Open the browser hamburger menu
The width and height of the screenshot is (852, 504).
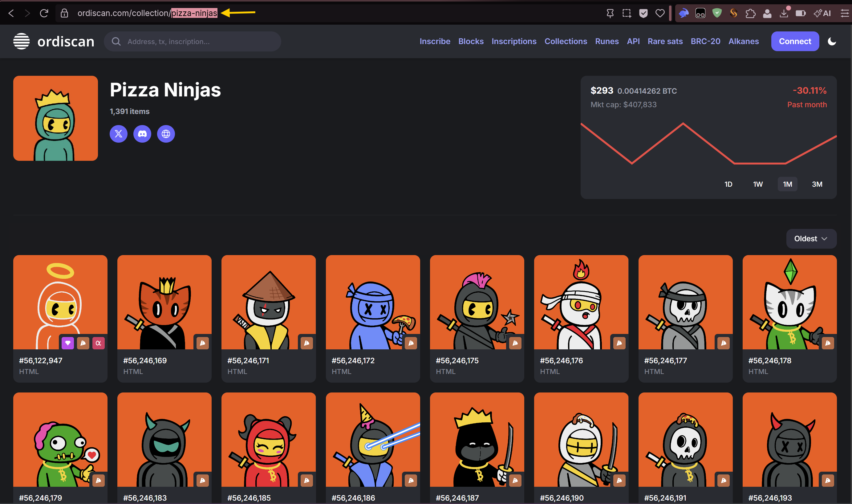point(845,13)
